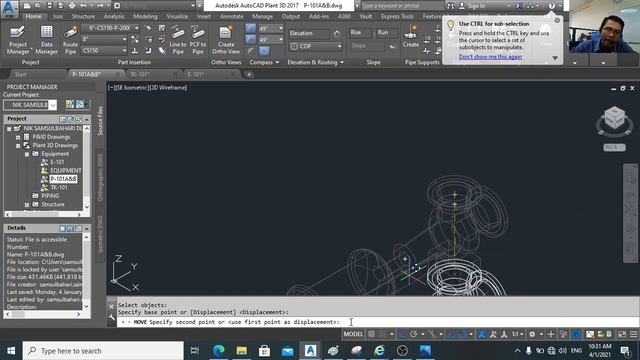
Task: Open the CS150 spec dropdown
Action: click(104, 51)
